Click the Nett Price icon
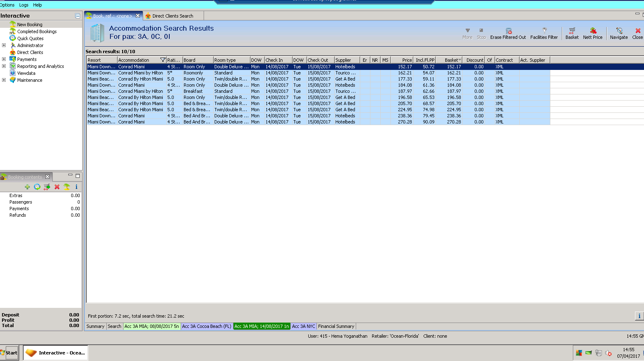This screenshot has height=361, width=644. (x=592, y=31)
